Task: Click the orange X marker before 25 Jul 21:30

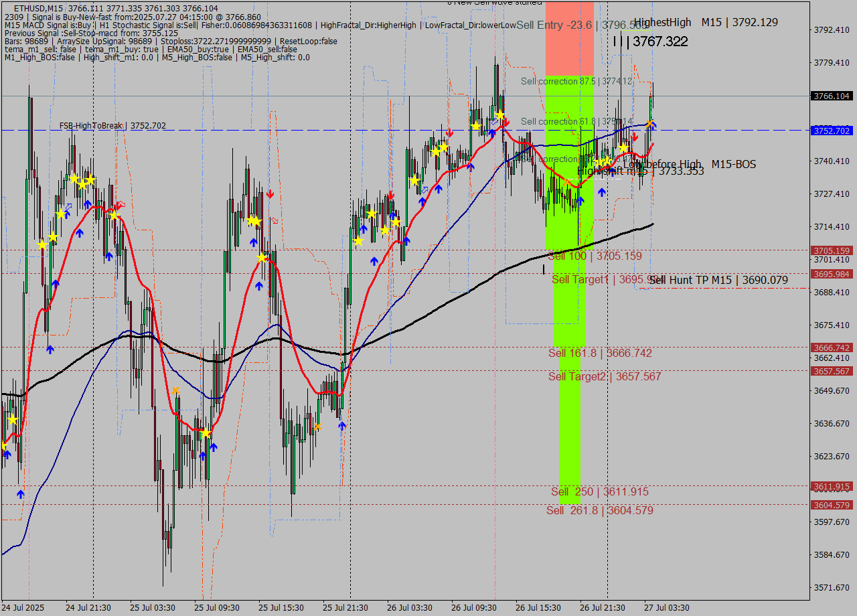Action: point(317,427)
